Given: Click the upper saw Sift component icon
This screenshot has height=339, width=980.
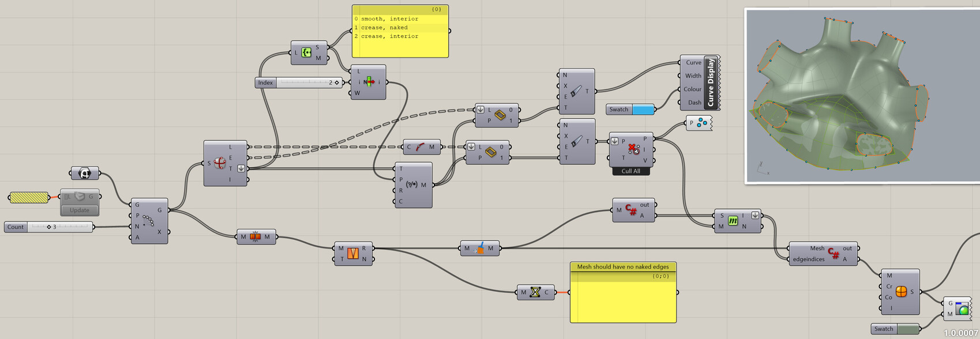Looking at the screenshot, I should pos(576,91).
